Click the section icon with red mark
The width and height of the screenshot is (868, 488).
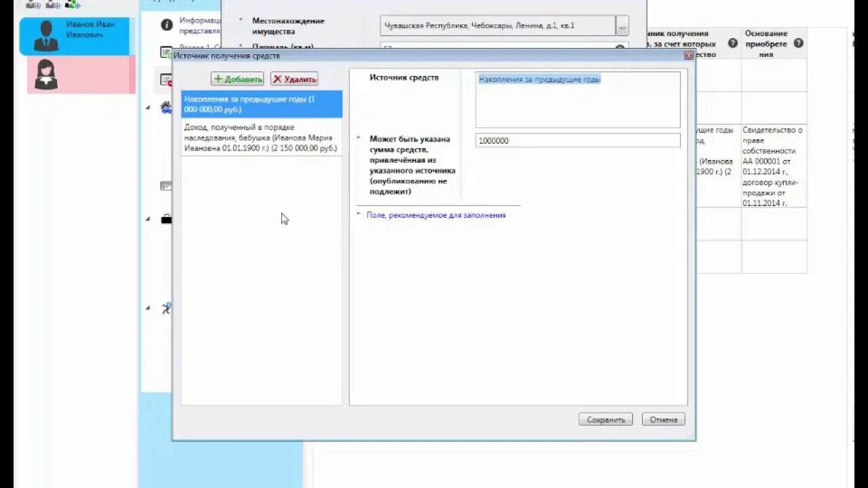(166, 80)
